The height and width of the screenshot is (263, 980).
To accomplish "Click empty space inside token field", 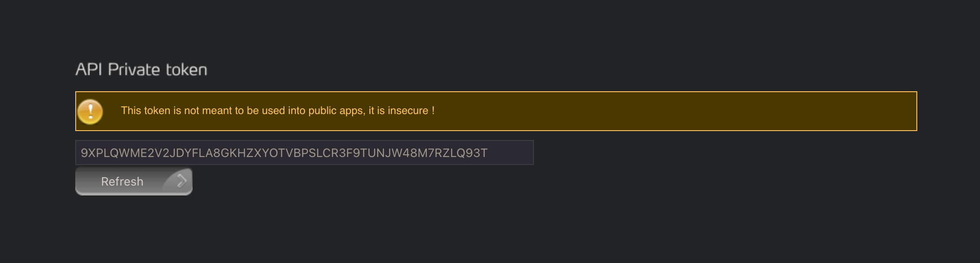I will [x=511, y=153].
